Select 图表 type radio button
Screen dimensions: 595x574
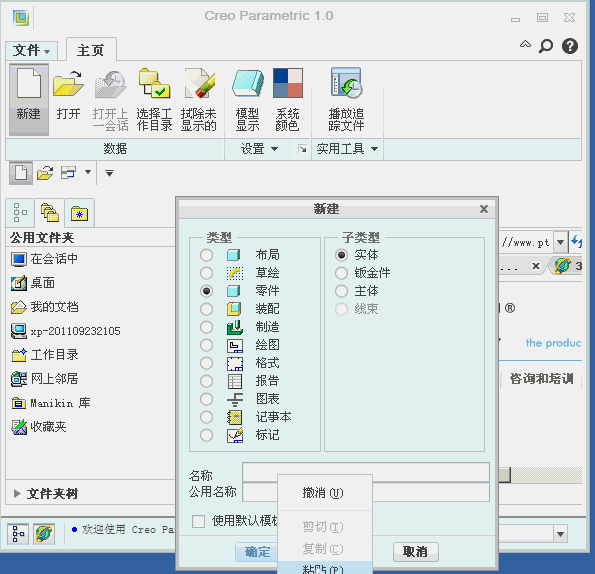[x=206, y=399]
